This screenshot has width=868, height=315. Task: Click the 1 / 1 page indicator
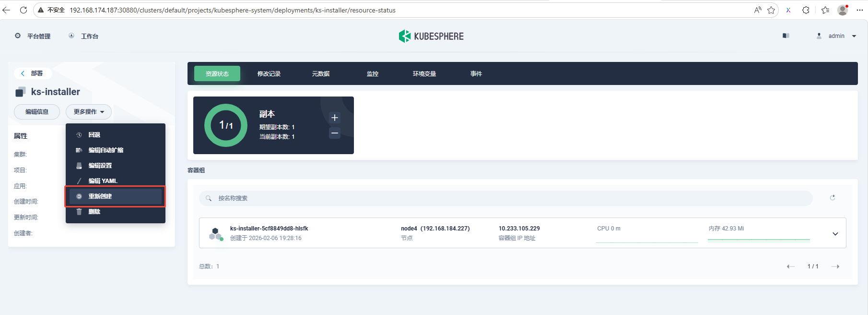click(813, 267)
